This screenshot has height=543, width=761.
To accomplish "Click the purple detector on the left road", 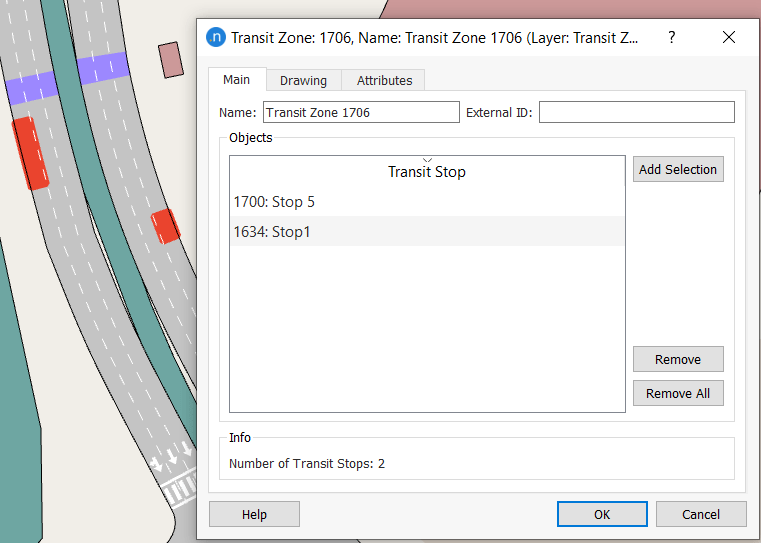I will [32, 88].
